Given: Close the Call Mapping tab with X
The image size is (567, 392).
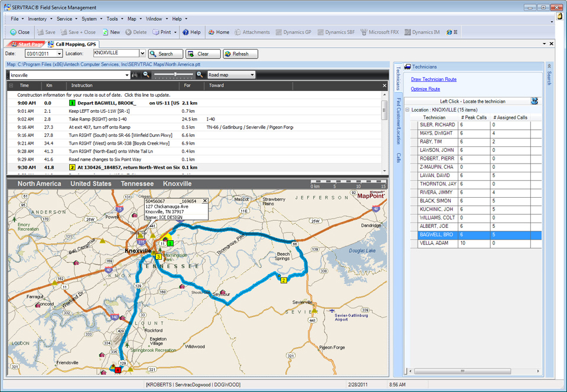Looking at the screenshot, I should pyautogui.click(x=552, y=44).
